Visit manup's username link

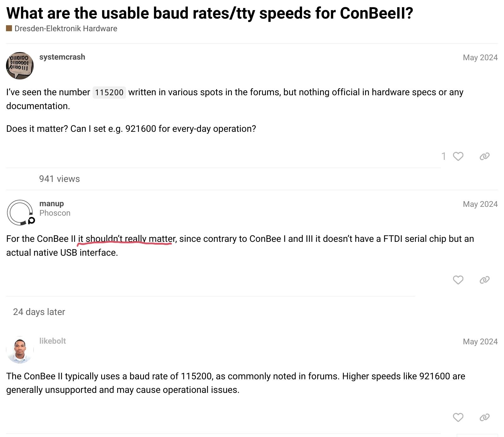[x=51, y=204]
